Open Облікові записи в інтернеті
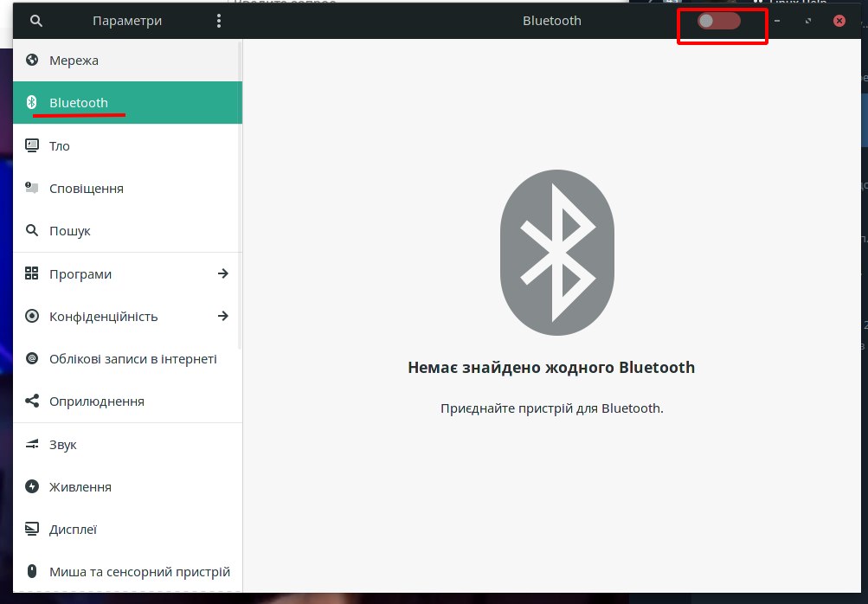The width and height of the screenshot is (868, 604). [x=127, y=359]
